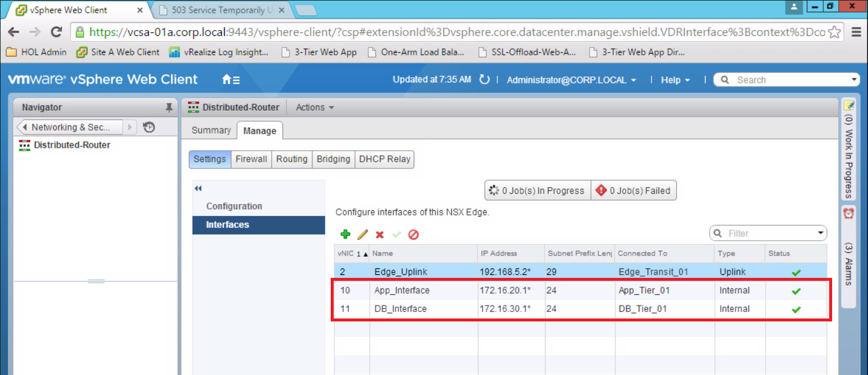View the 0 Job(s) In Progress button

click(538, 190)
